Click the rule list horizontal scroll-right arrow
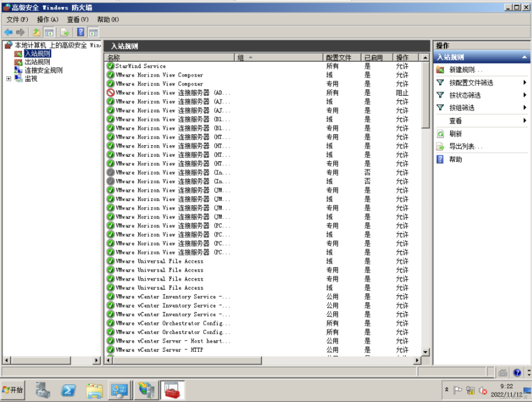Screen dimensions: 532x402 pyautogui.click(x=417, y=360)
